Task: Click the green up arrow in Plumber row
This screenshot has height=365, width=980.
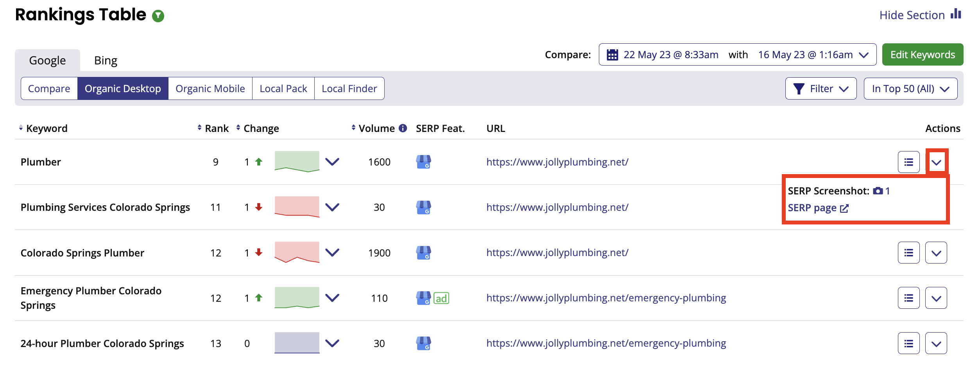Action: tap(259, 162)
